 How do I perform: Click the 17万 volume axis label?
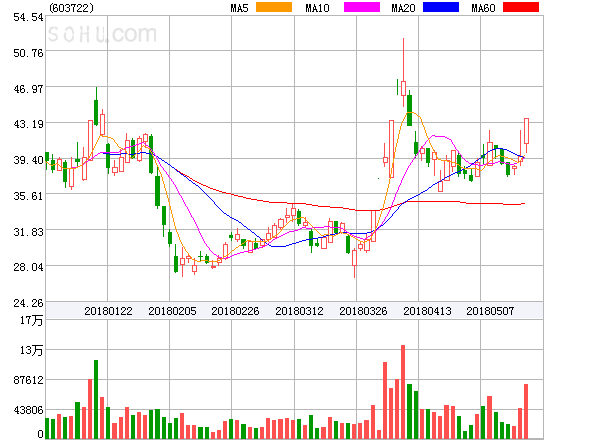coord(31,320)
